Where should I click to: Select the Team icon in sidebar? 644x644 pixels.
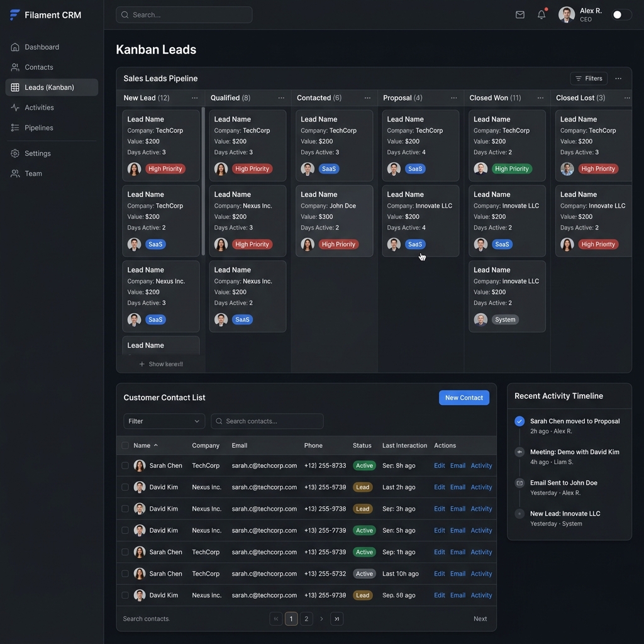click(x=14, y=173)
